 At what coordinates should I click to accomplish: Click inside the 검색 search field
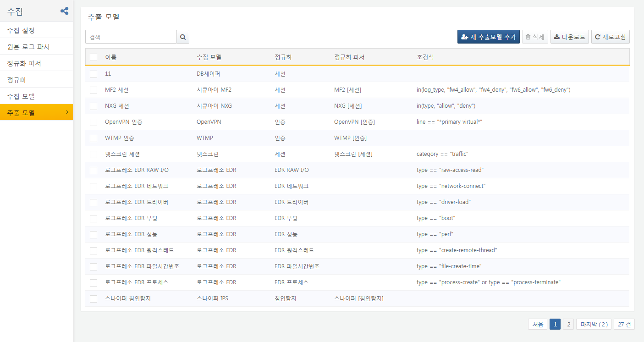point(131,37)
